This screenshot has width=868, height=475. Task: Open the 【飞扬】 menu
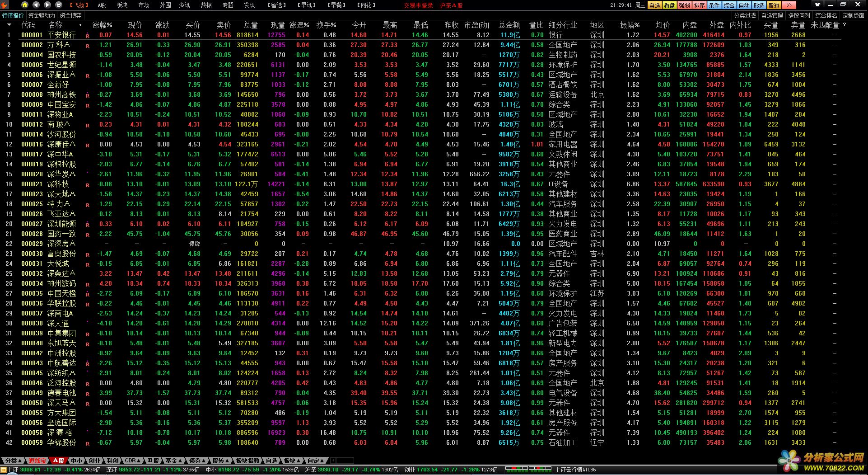pos(79,5)
